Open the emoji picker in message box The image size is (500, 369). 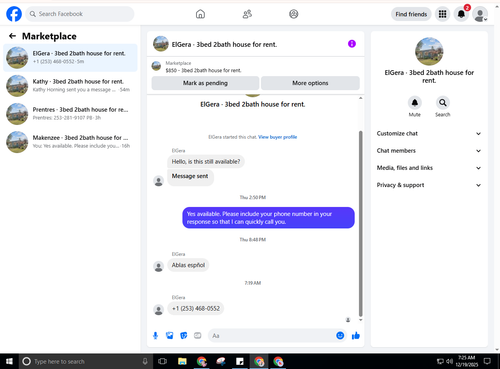pos(340,336)
